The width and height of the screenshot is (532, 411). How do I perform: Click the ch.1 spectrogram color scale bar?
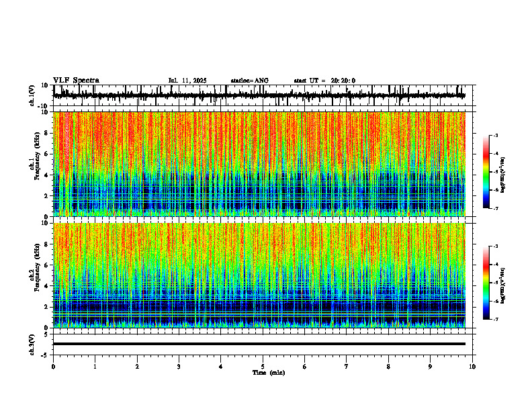click(x=486, y=172)
